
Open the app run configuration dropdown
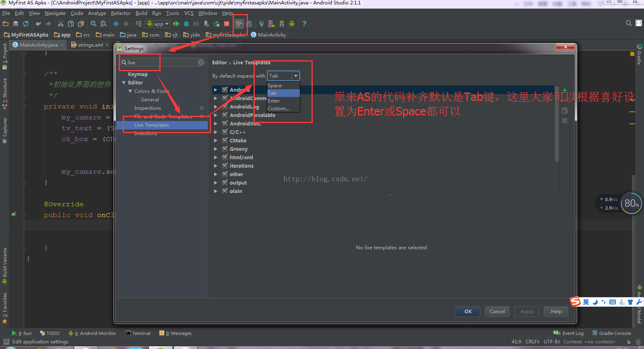pos(158,24)
